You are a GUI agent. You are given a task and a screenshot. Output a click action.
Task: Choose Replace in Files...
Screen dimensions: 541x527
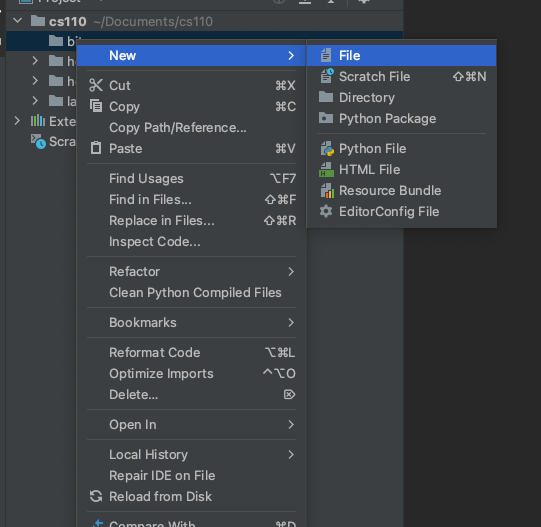191,221
